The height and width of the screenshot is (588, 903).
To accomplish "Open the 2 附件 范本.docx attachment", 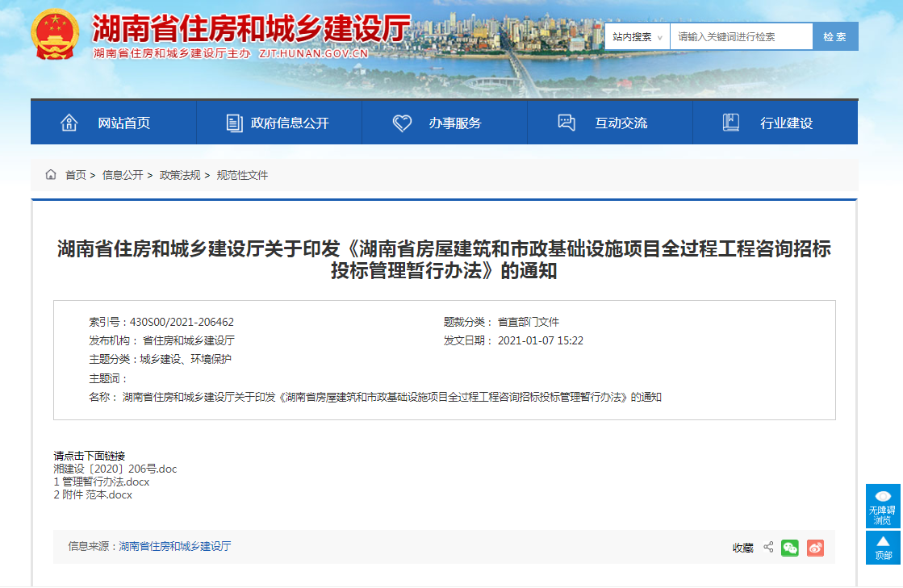I will 93,494.
